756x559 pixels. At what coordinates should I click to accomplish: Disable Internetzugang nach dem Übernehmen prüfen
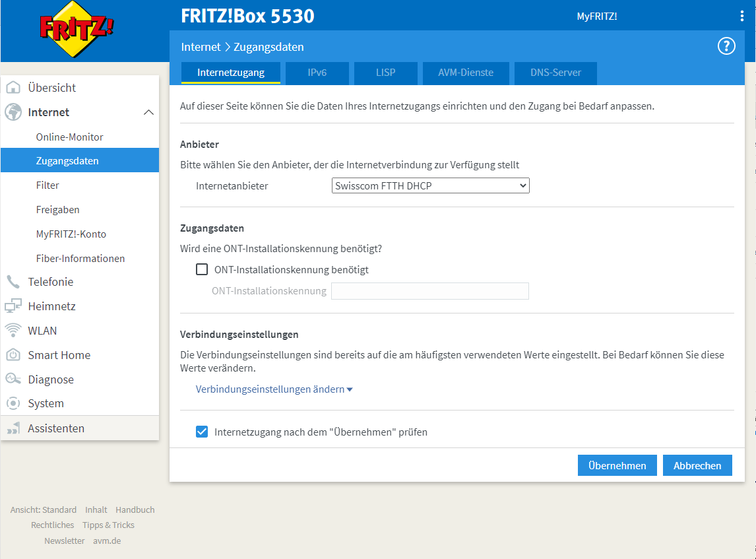tap(202, 432)
